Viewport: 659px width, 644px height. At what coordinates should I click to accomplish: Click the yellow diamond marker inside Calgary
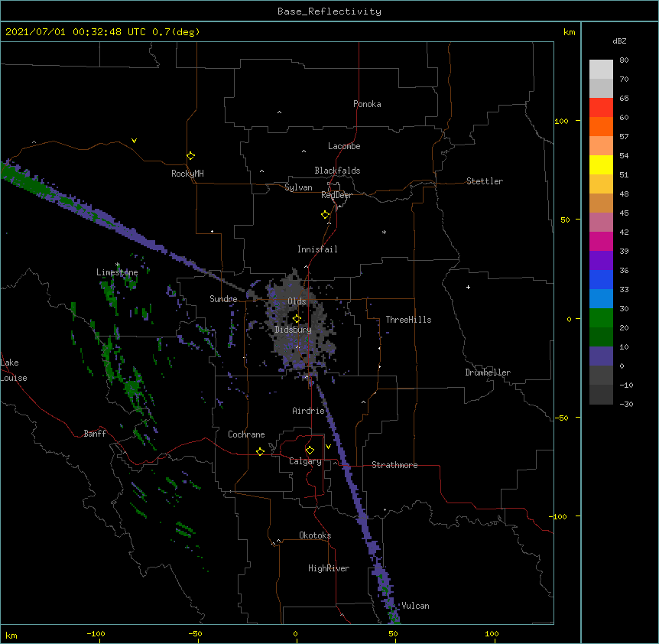click(310, 450)
